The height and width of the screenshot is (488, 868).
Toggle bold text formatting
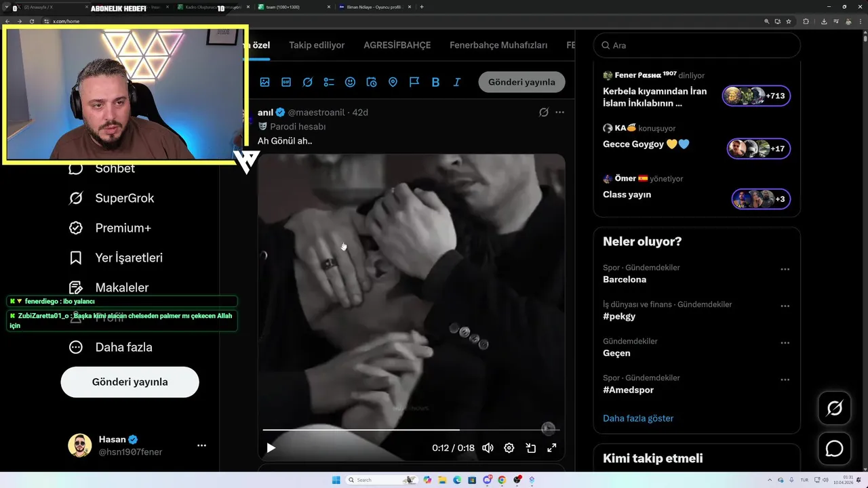[435, 82]
